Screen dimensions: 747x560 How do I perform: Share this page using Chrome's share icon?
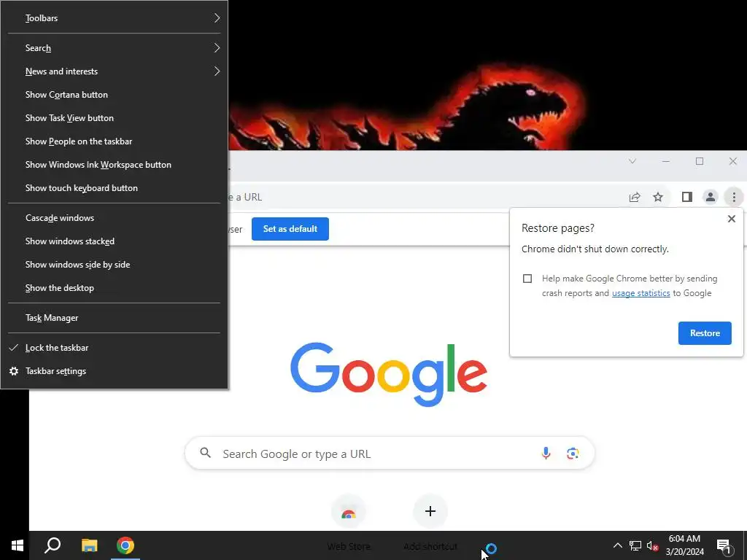click(x=635, y=197)
